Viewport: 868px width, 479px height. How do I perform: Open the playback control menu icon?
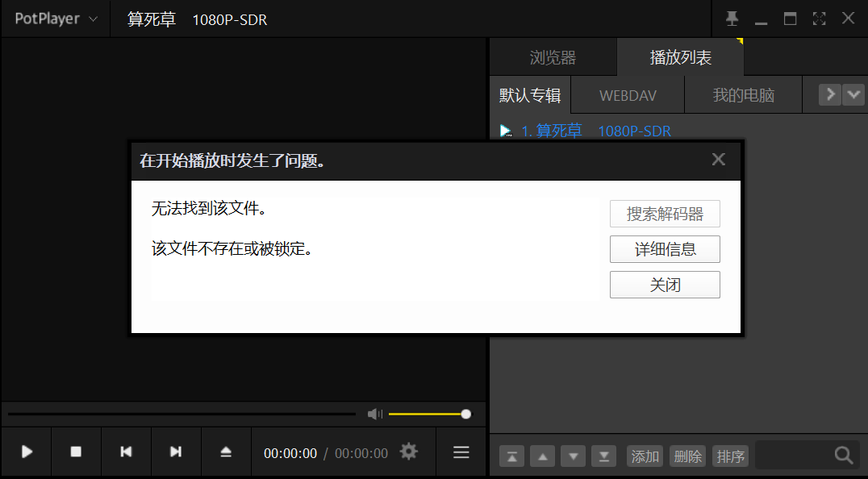coord(461,452)
